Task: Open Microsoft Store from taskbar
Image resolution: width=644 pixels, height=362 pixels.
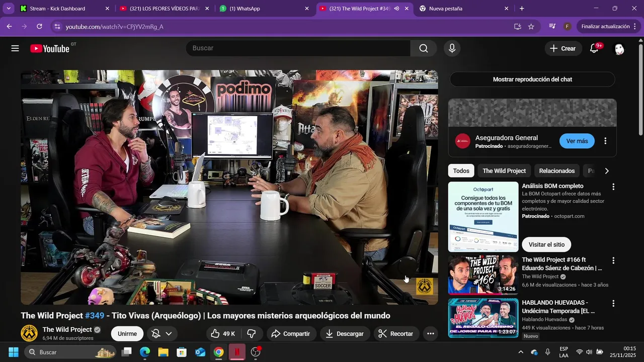Action: (182, 352)
